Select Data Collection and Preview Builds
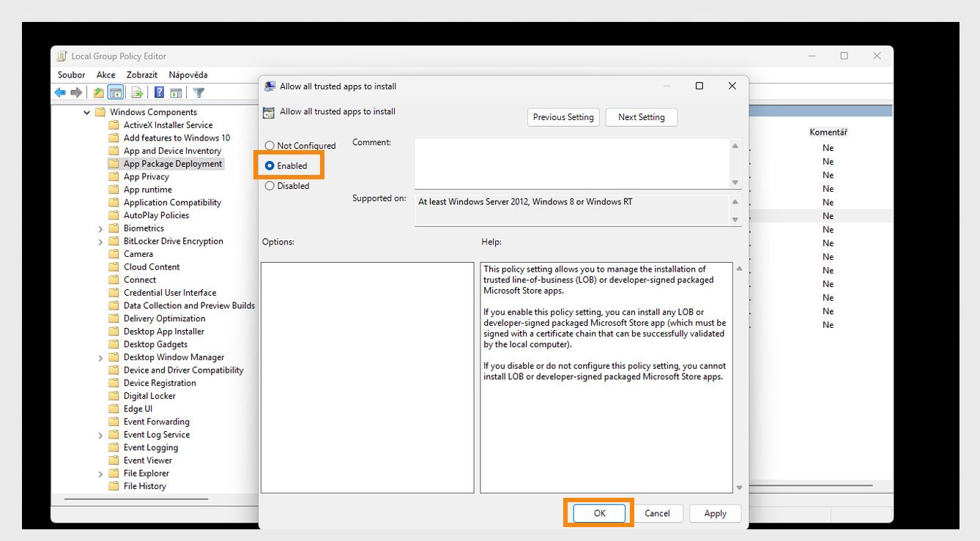The height and width of the screenshot is (541, 980). (x=189, y=306)
